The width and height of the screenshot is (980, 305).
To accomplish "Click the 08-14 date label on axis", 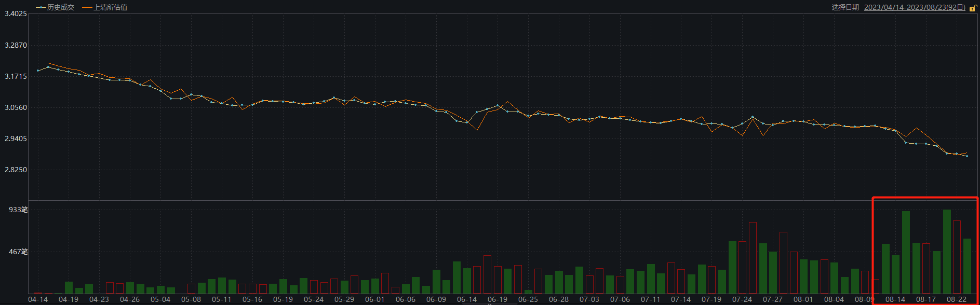I will [895, 299].
